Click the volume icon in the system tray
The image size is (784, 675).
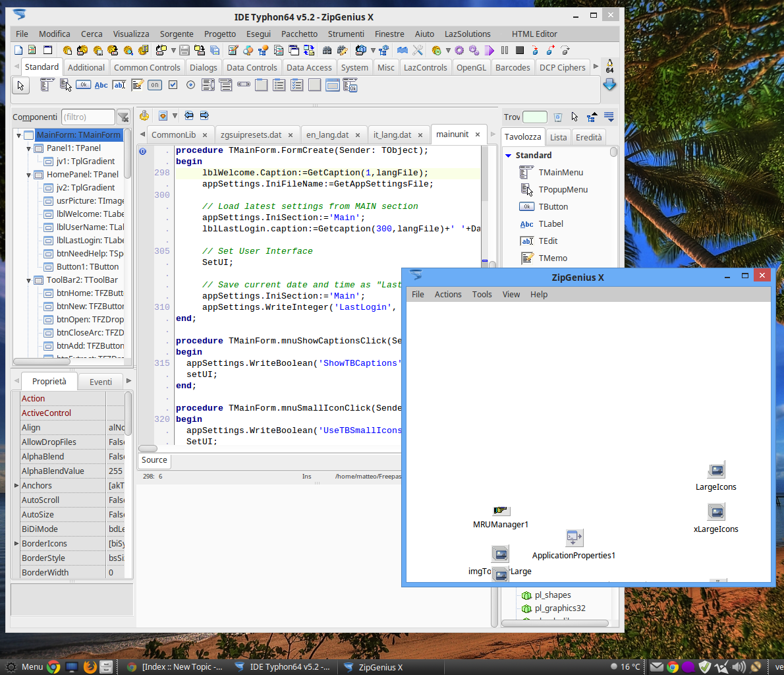(x=739, y=666)
